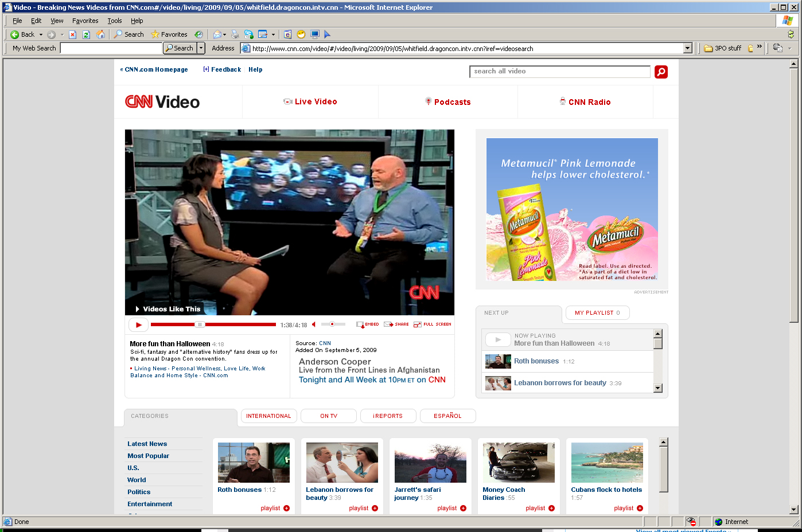802x532 pixels.
Task: Click the SHARE video icon
Action: (396, 324)
